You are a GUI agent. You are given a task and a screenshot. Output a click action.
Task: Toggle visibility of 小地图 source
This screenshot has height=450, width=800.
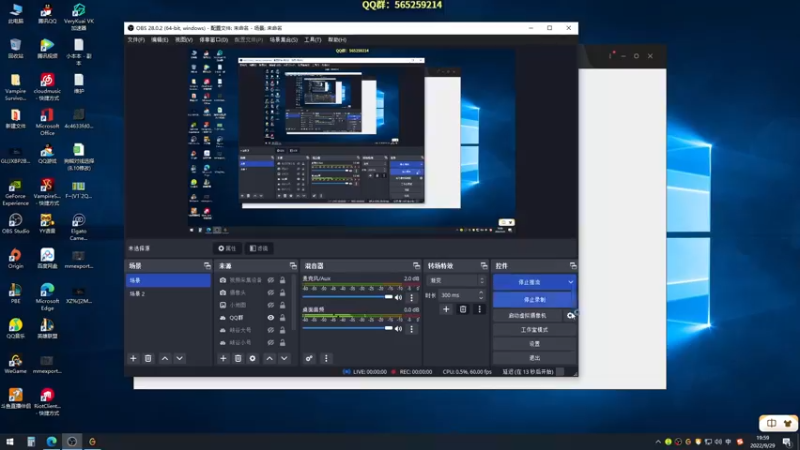pyautogui.click(x=271, y=305)
